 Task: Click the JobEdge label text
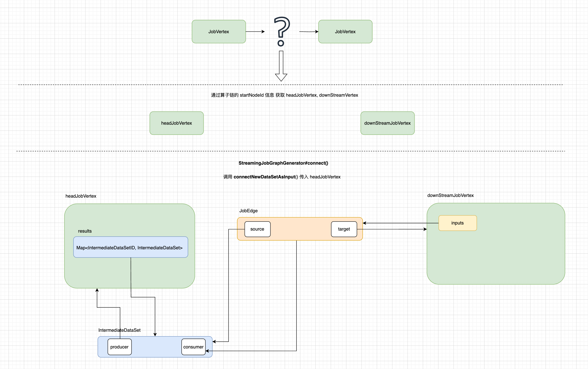point(248,211)
